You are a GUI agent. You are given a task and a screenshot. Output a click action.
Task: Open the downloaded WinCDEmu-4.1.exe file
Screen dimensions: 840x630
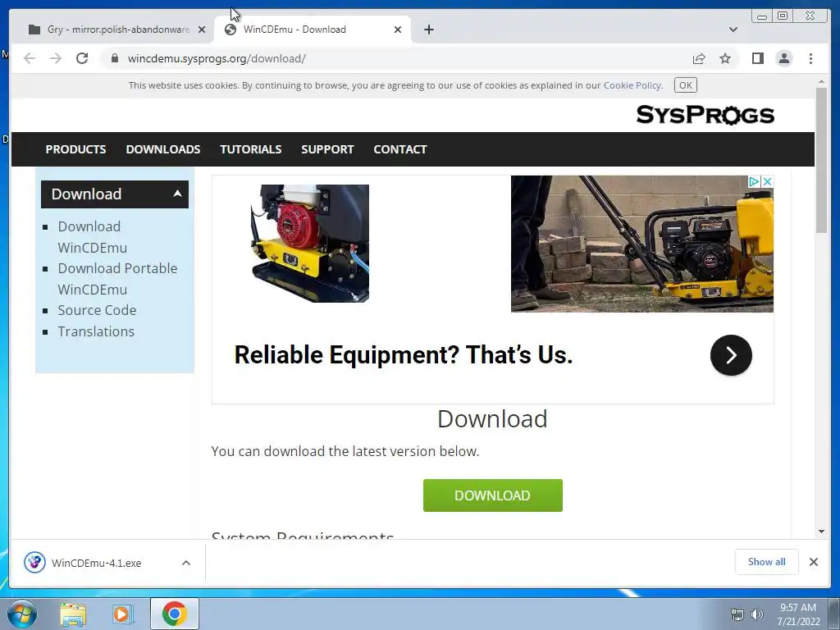click(x=96, y=563)
